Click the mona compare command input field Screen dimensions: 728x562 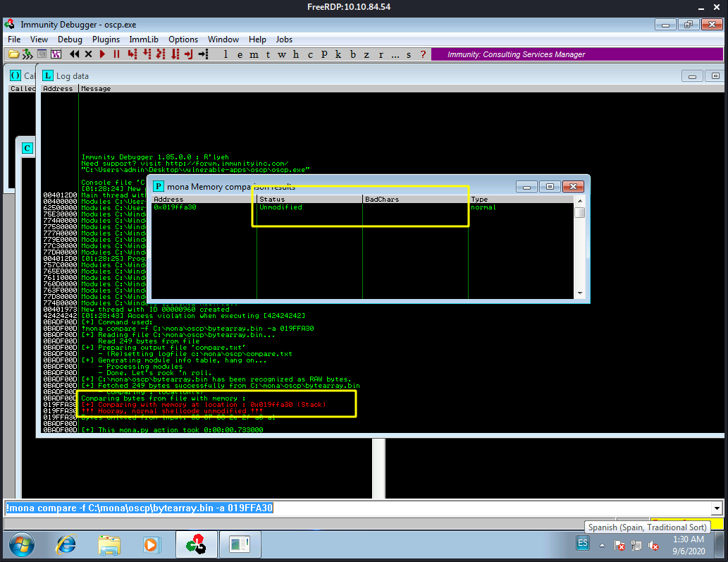(x=357, y=508)
